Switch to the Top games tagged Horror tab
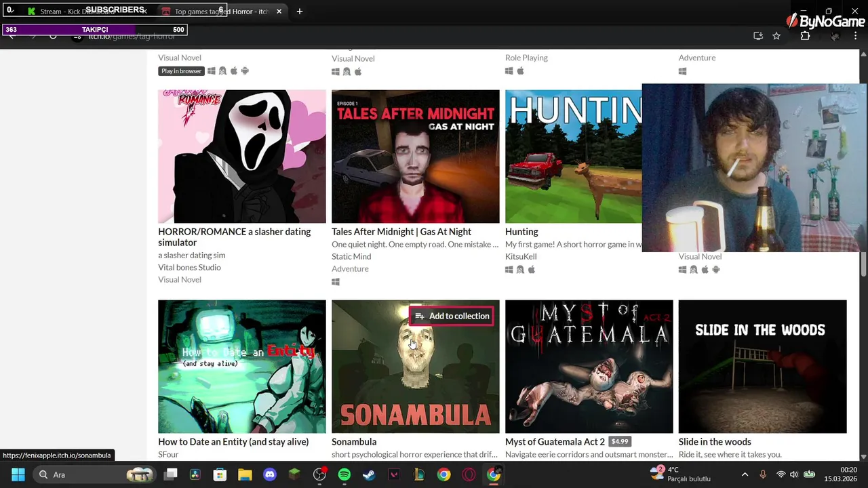Image resolution: width=868 pixels, height=488 pixels. 221,12
